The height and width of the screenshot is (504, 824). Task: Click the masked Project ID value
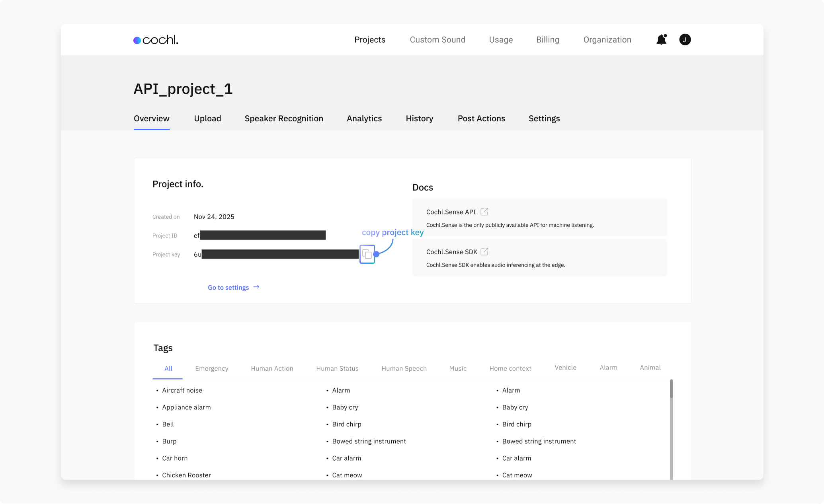point(260,235)
